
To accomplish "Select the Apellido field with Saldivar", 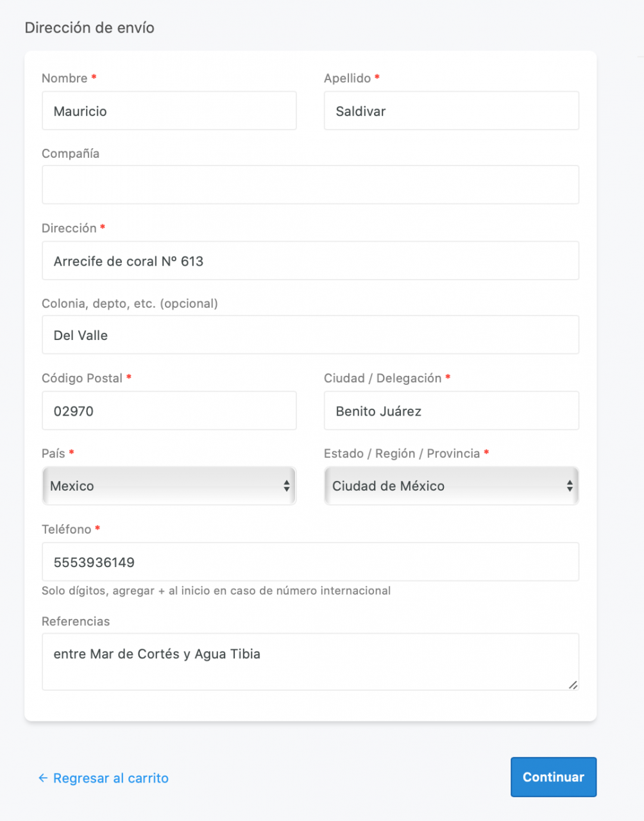I will [x=451, y=111].
